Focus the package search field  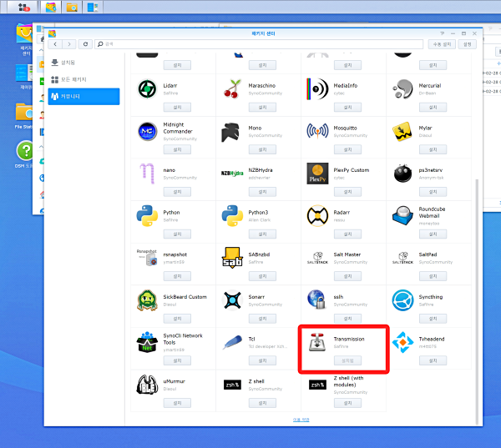coord(259,44)
